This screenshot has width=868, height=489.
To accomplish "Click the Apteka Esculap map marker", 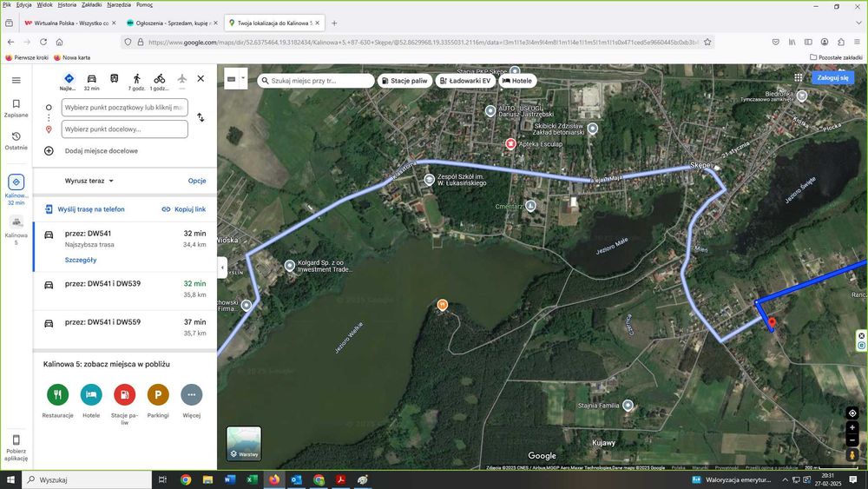I will [x=510, y=144].
